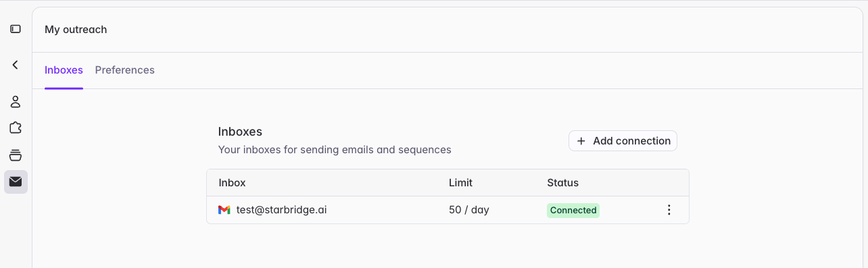Click the Limit column header
This screenshot has height=268, width=868.
pyautogui.click(x=460, y=183)
